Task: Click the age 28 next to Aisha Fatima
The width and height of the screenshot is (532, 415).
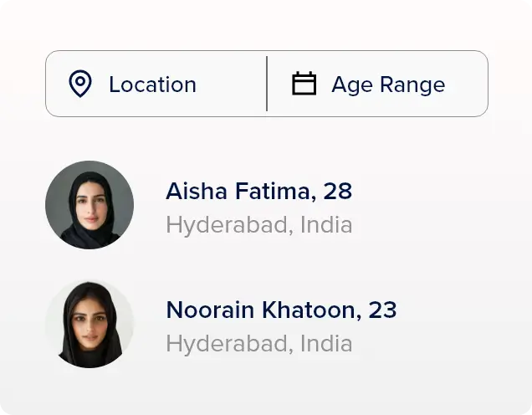Action: click(337, 192)
